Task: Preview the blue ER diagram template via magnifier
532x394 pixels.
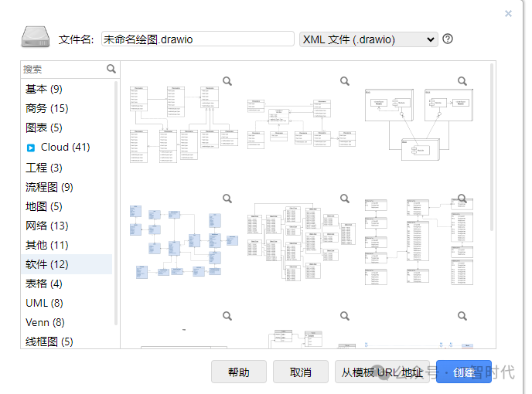Action: coord(227,199)
